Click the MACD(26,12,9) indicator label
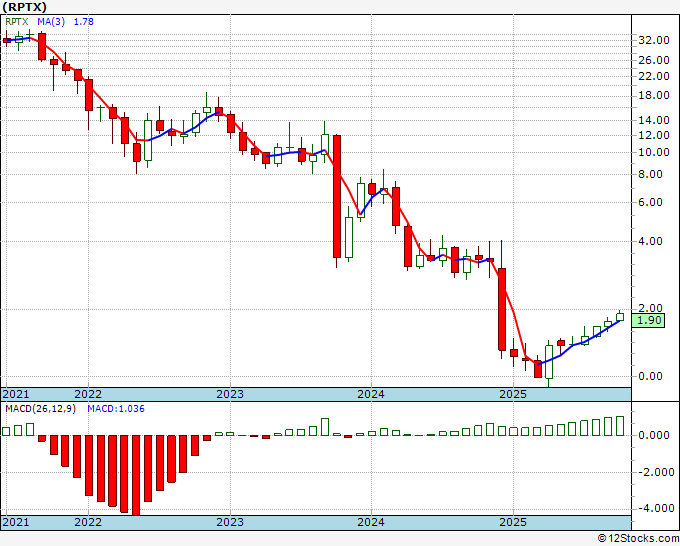The height and width of the screenshot is (546, 680). tap(40, 409)
